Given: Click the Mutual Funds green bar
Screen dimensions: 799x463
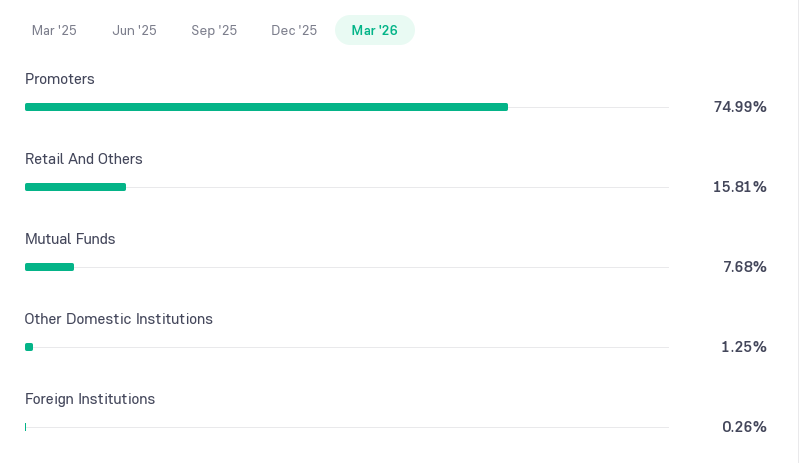Looking at the screenshot, I should 49,267.
